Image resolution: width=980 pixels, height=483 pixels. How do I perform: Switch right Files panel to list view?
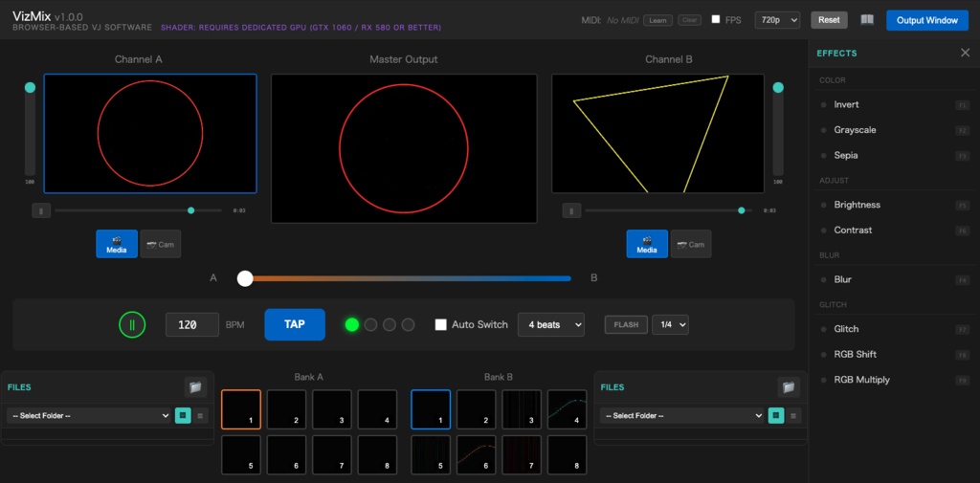(x=793, y=415)
